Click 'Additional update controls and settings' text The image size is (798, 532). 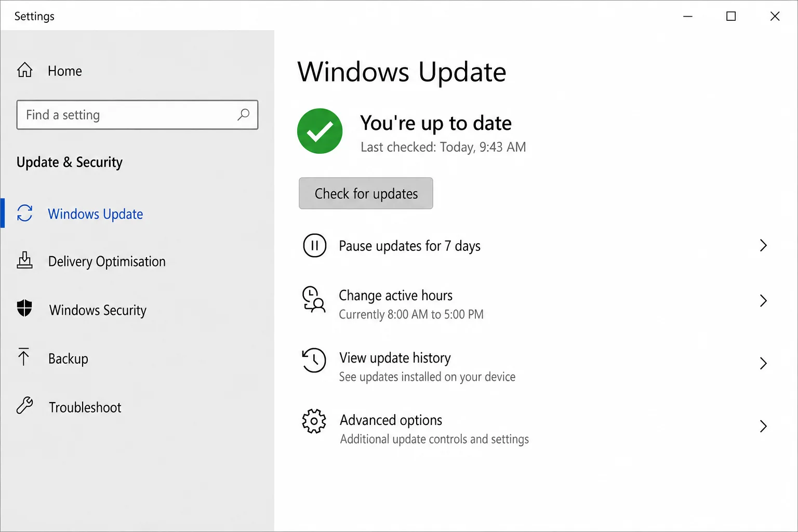tap(434, 439)
